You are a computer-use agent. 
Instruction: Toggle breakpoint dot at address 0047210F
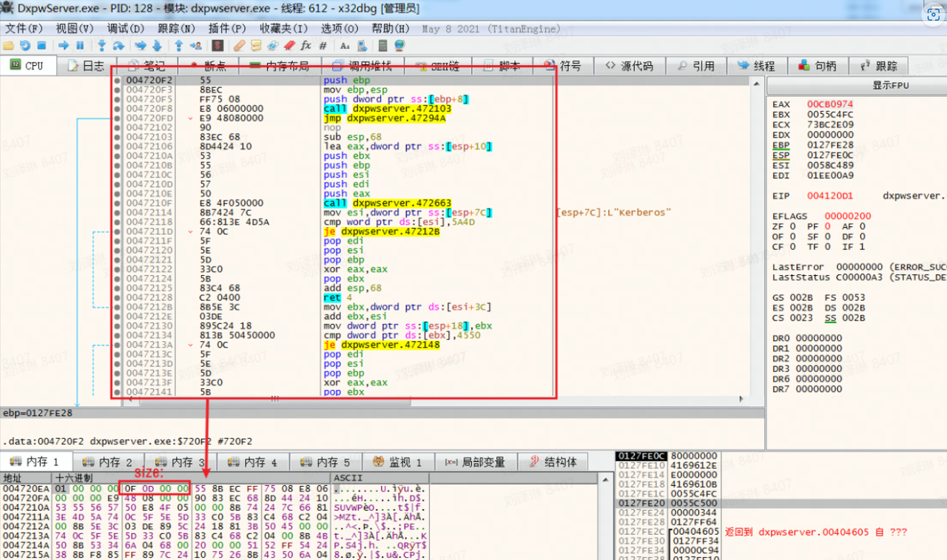coord(118,203)
